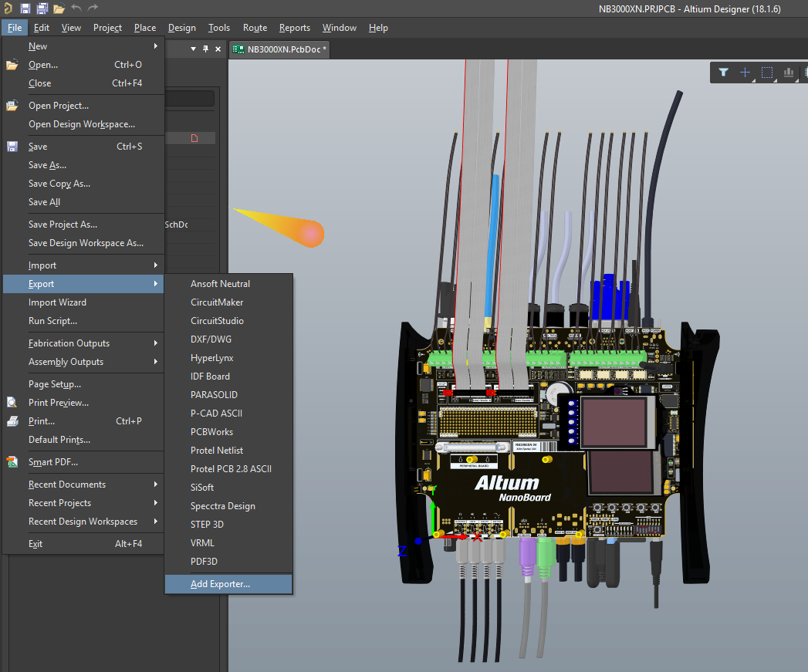Screen dimensions: 808x672
Task: Open the left panel's dropdown arrow menu
Action: [x=191, y=49]
